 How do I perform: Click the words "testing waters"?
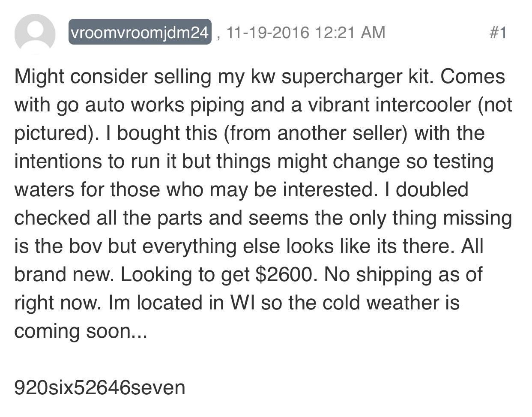tap(463, 162)
